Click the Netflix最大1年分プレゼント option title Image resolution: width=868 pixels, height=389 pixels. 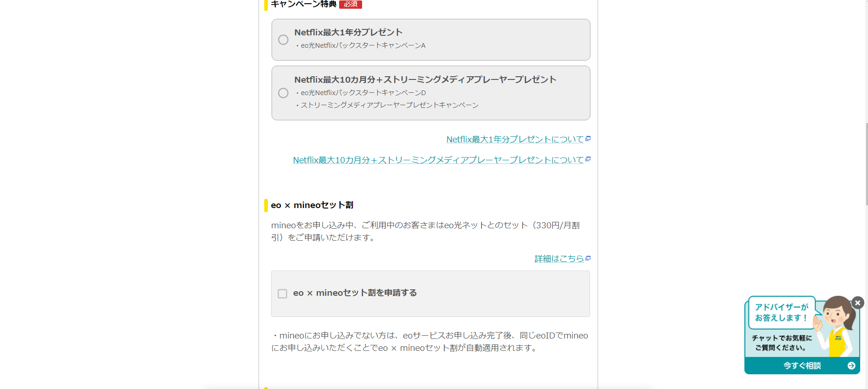[x=348, y=32]
